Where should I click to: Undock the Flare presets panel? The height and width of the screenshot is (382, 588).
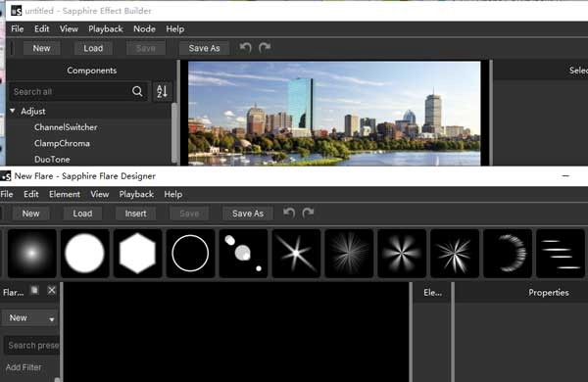tap(34, 290)
